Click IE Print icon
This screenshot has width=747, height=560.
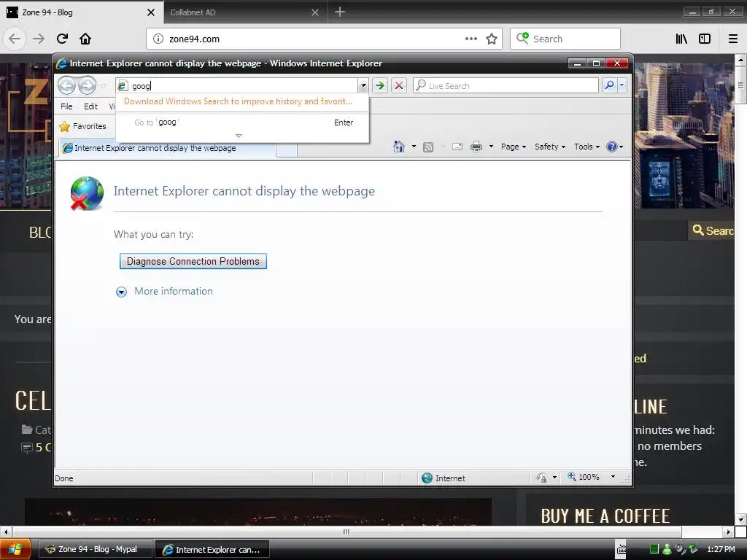[476, 147]
